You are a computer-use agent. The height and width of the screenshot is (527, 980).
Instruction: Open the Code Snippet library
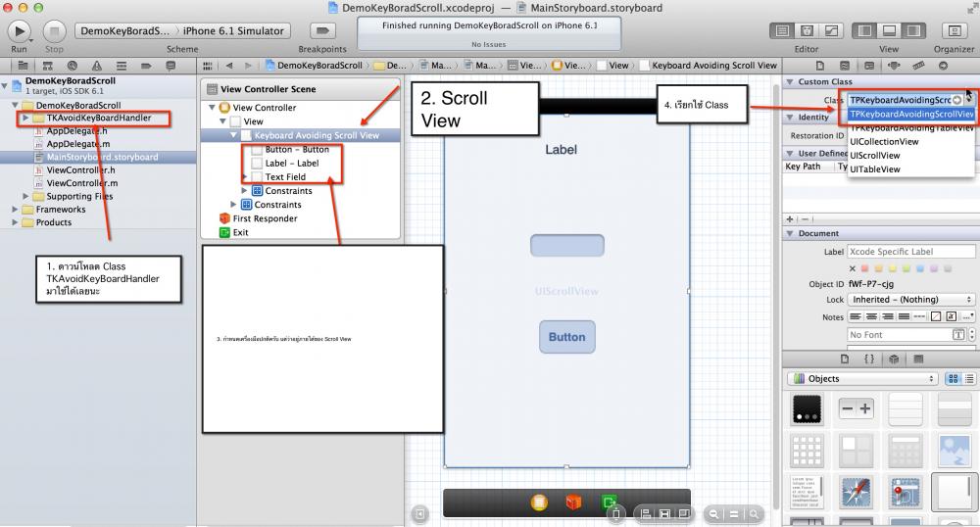point(869,359)
